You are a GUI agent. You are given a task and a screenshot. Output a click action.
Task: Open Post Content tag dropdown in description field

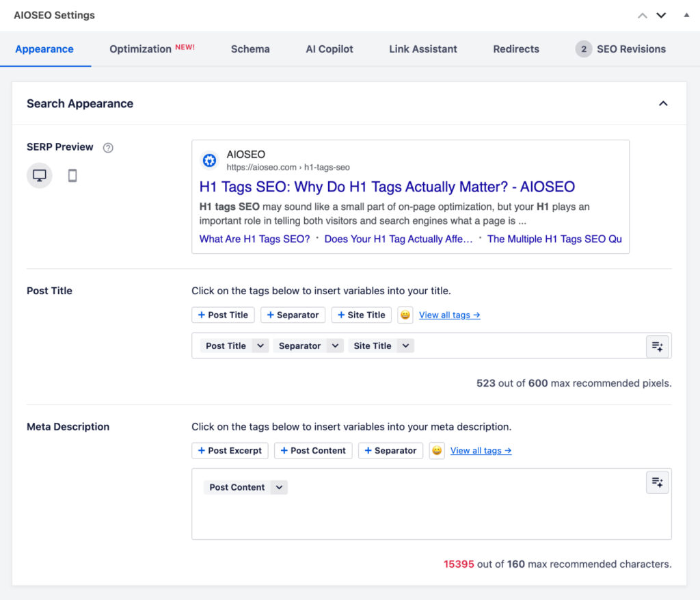tap(279, 487)
